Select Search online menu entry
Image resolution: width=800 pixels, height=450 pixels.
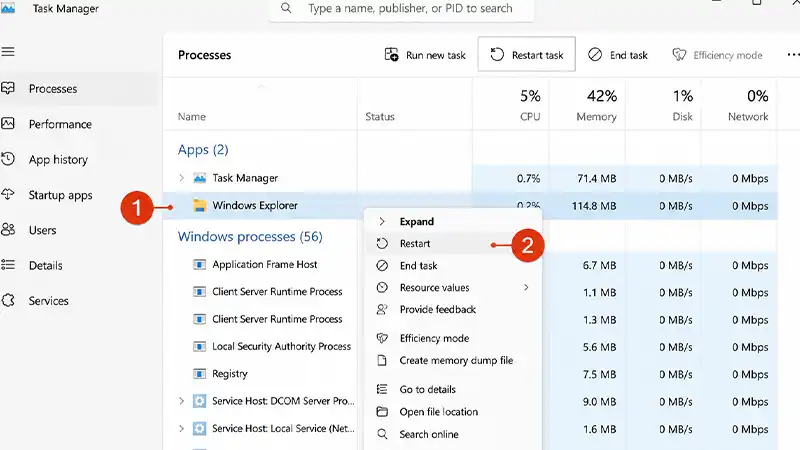453,434
